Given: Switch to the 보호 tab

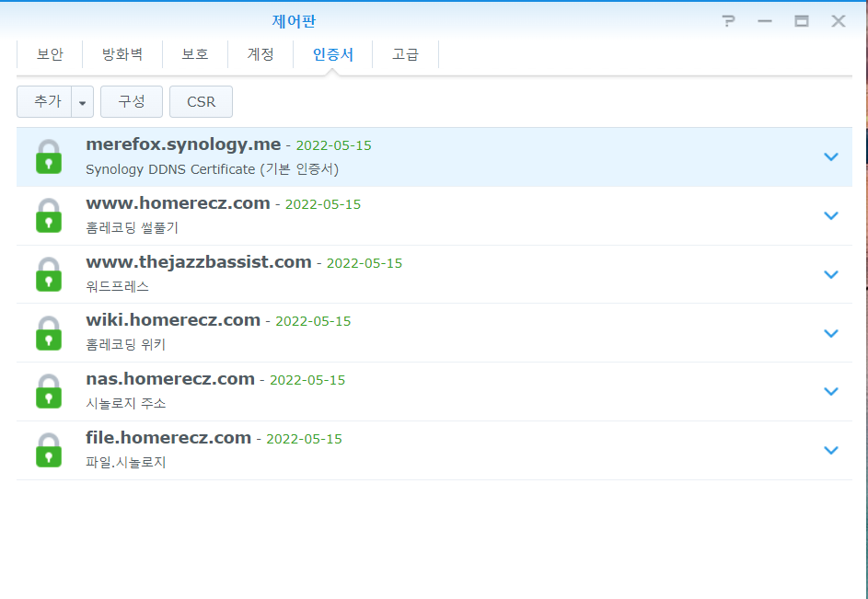Looking at the screenshot, I should coord(195,54).
